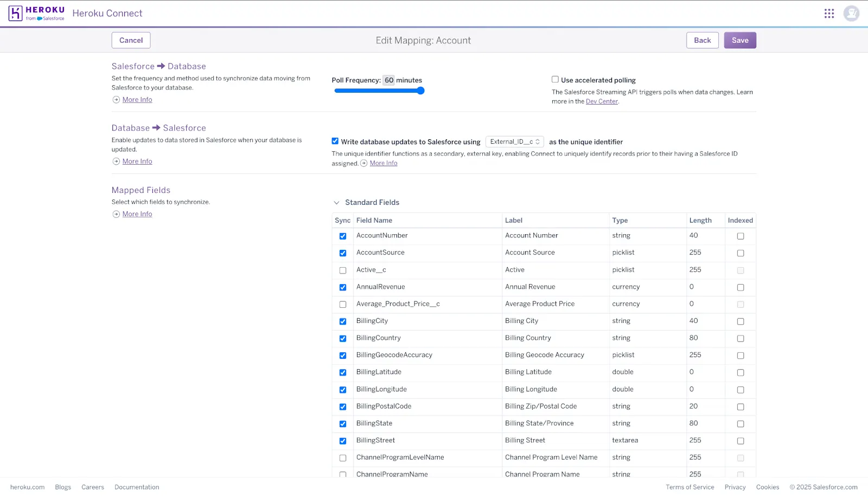The image size is (868, 497).
Task: Click the Poll Frequency slider handle
Action: (420, 91)
